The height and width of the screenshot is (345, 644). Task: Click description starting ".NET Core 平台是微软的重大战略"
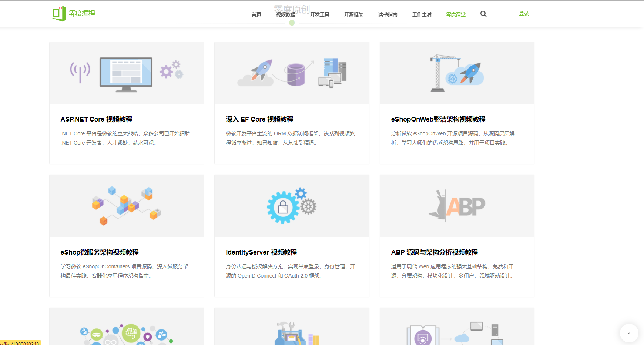coord(125,138)
